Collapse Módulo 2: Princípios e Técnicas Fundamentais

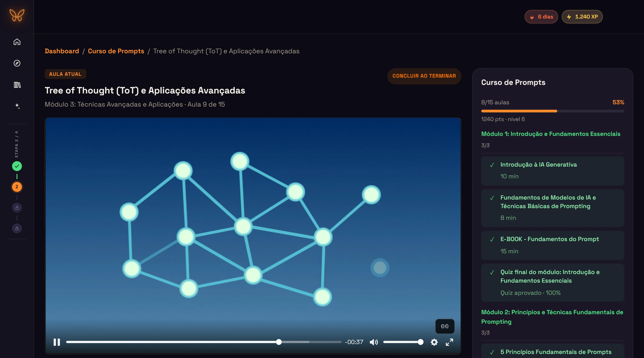tap(552, 317)
